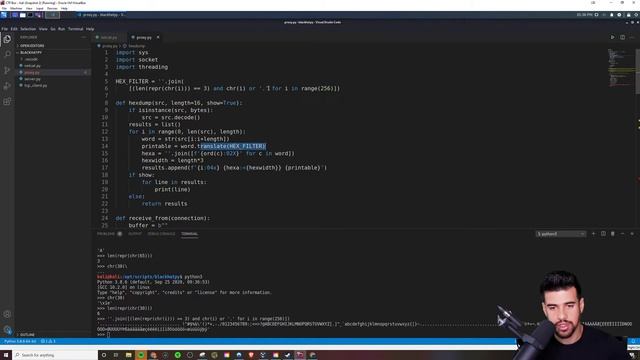Open editor More Actions ellipsis
640x360 pixels.
point(632,37)
